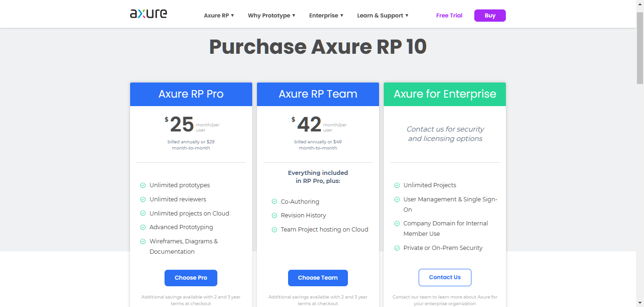
Task: Click the page vertical scrollbar thumb
Action: point(640,47)
